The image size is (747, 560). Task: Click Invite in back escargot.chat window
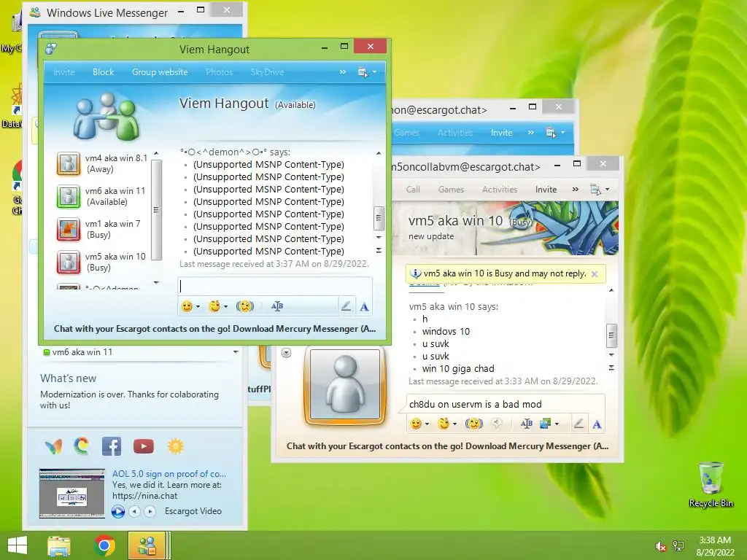[x=501, y=133]
